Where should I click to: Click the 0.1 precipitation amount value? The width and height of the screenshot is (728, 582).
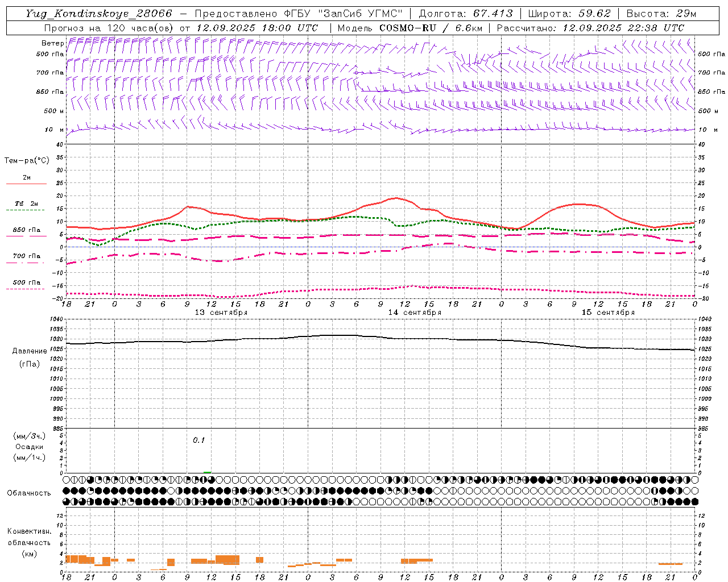[198, 440]
